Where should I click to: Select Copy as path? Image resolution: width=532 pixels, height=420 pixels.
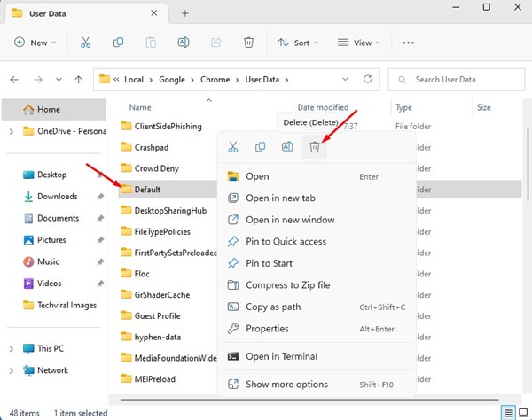click(317, 307)
